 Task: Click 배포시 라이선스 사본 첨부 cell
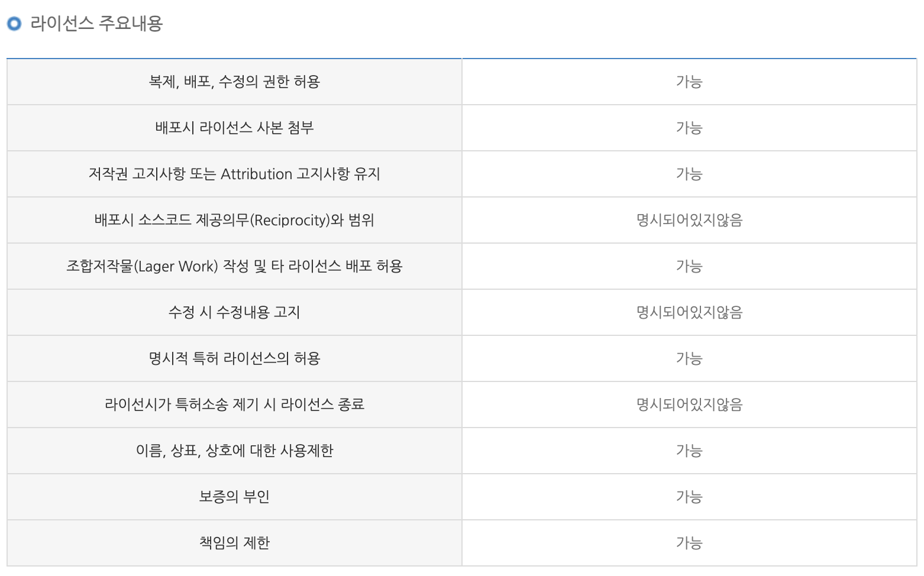point(234,128)
